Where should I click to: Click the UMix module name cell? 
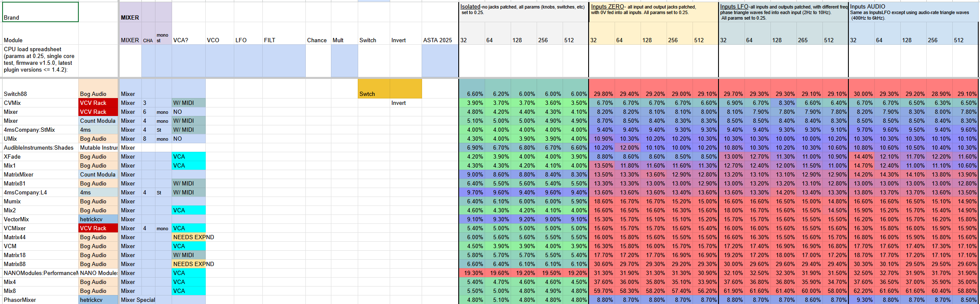40,139
